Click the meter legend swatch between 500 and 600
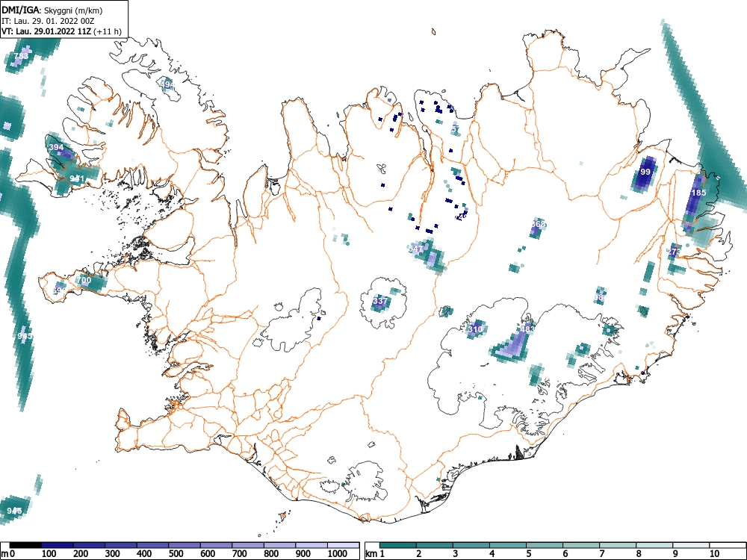Viewport: 747px width, 560px height. (185, 545)
